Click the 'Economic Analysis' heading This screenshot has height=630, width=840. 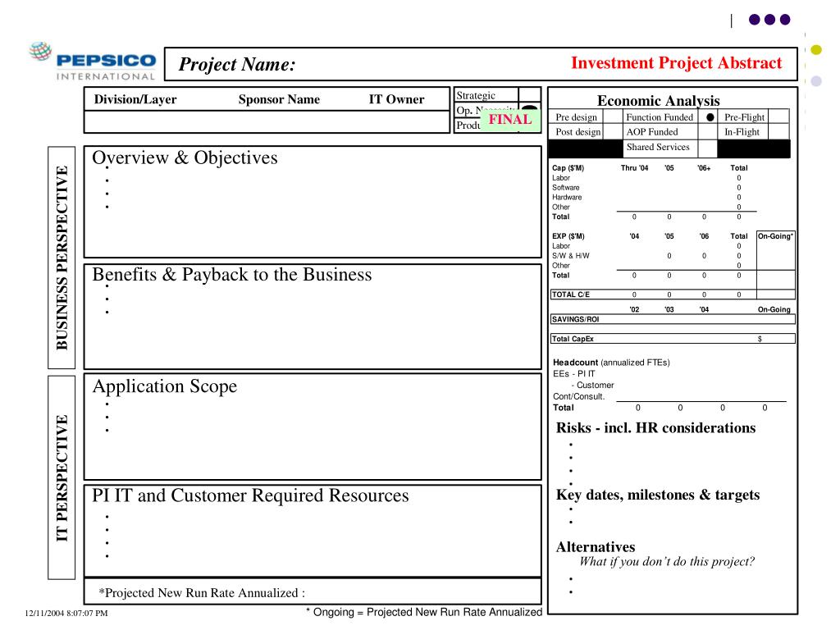click(x=659, y=100)
